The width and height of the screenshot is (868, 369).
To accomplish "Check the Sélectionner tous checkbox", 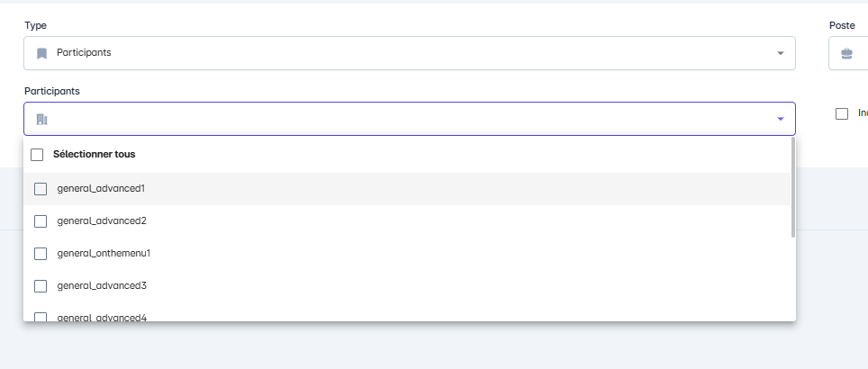I will 37,155.
